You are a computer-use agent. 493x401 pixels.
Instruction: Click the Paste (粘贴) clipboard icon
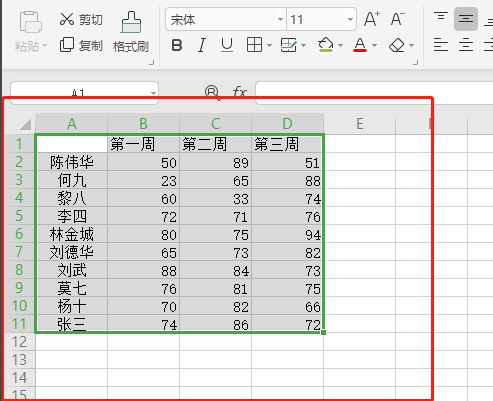point(31,22)
